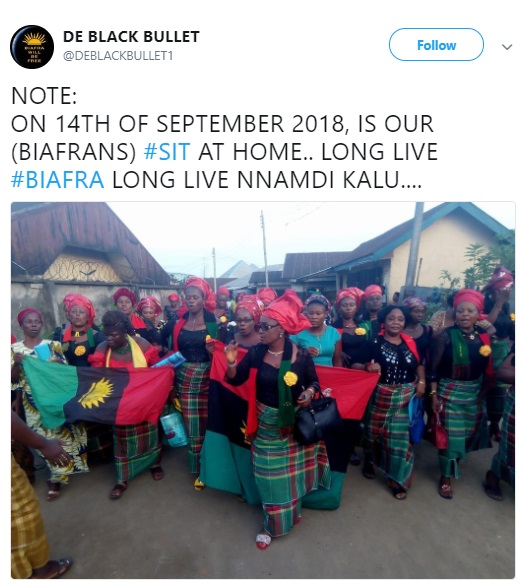Click the DE BLACK BULLET display name
Image resolution: width=523 pixels, height=585 pixels.
[x=131, y=37]
